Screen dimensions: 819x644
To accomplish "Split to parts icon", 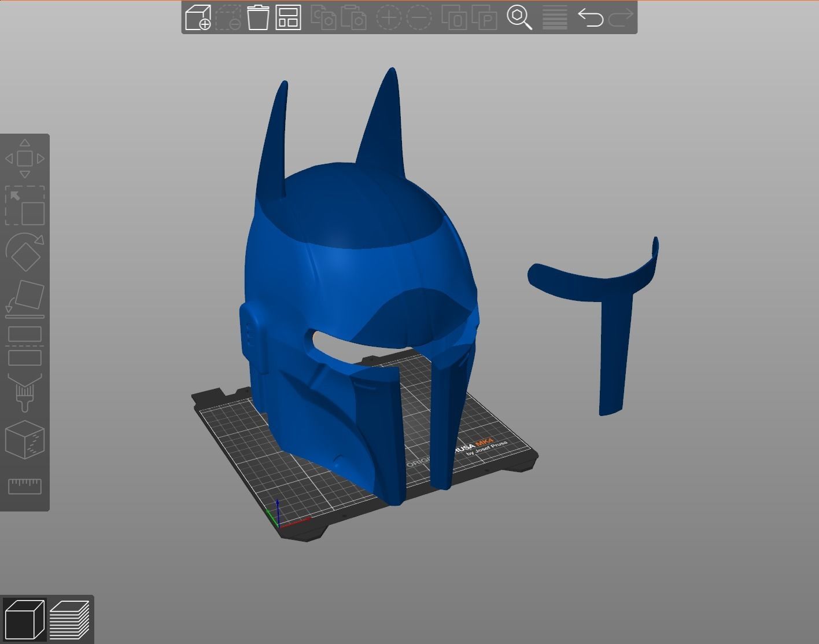I will tap(485, 17).
